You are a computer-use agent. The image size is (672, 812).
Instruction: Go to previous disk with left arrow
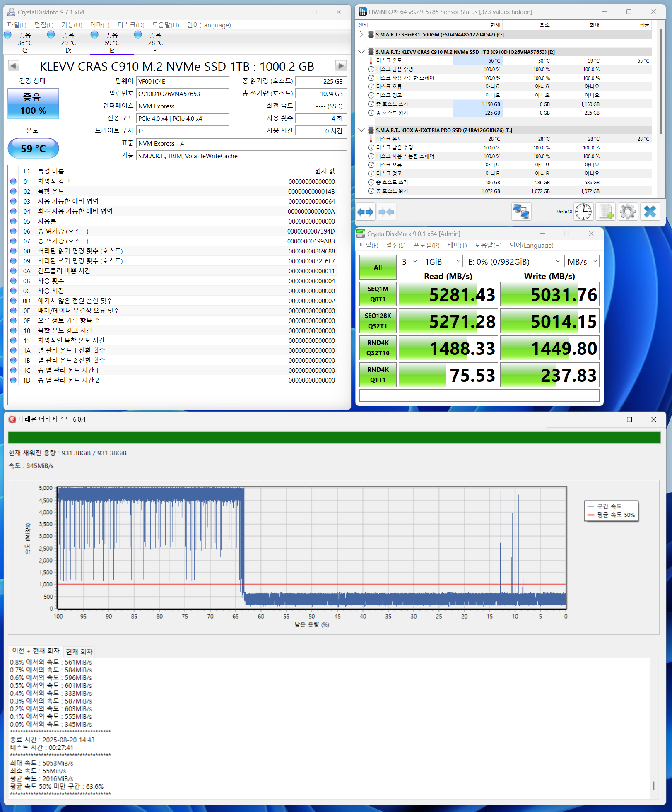tap(14, 66)
